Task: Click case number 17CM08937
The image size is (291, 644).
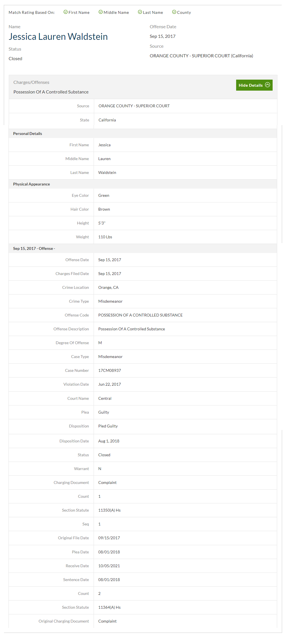Action: tap(109, 370)
